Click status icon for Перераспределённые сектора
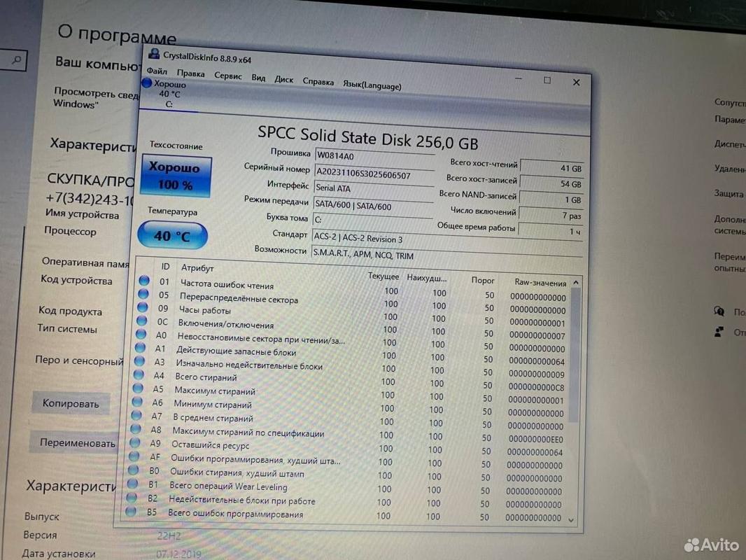This screenshot has width=746, height=560. [143, 293]
